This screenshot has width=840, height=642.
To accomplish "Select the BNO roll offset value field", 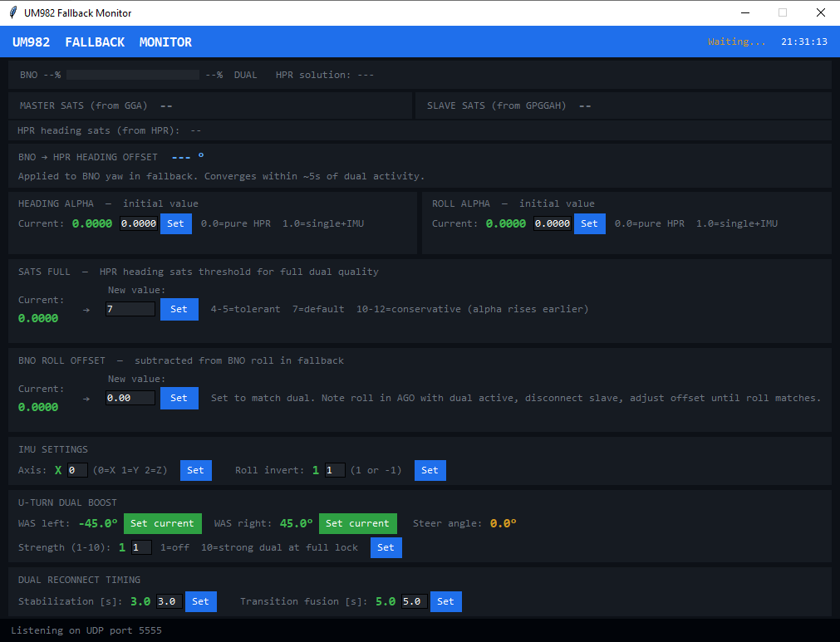I will pos(130,399).
